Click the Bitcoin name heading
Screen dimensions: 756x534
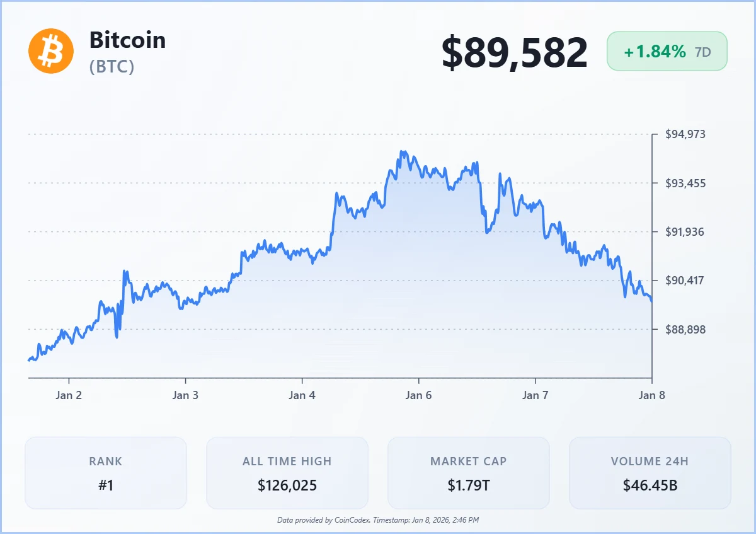(127, 40)
